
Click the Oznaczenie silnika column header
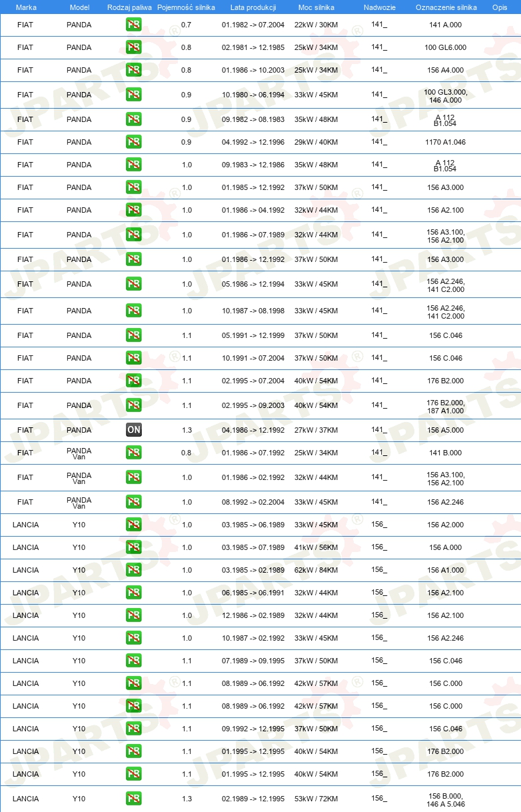446,7
